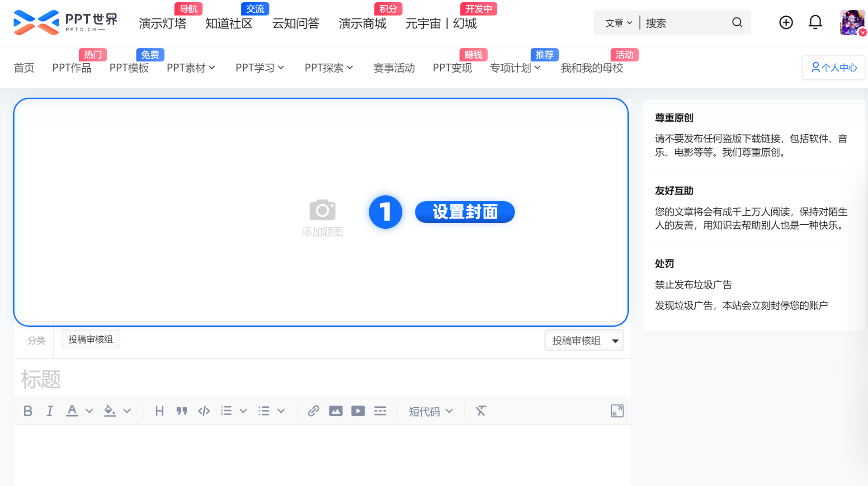
Task: Open the 投稿审核组 category select box
Action: (584, 340)
